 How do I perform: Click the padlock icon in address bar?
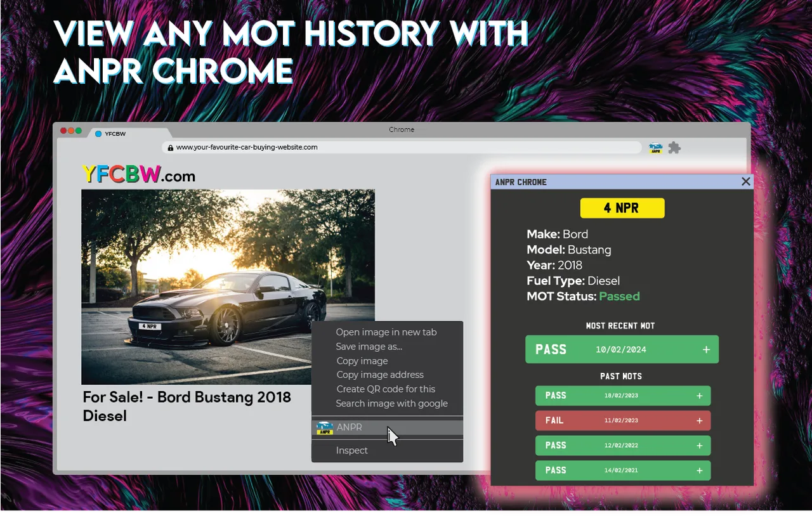pos(170,148)
